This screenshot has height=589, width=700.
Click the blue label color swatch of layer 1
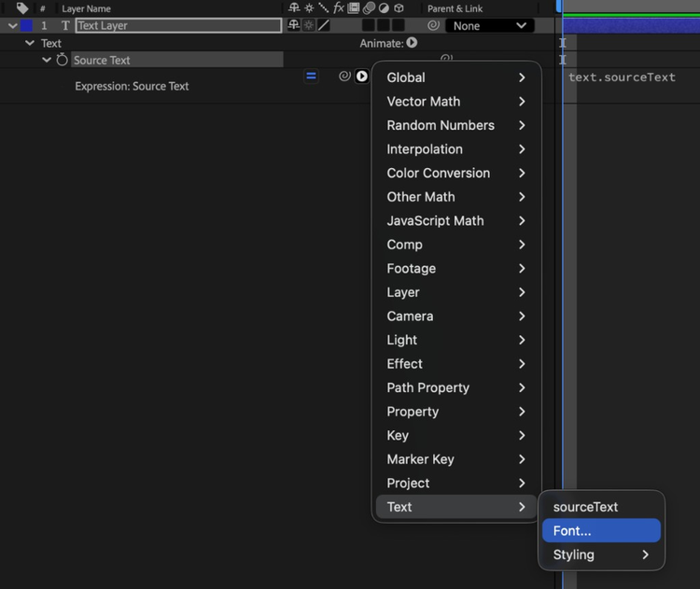(26, 25)
